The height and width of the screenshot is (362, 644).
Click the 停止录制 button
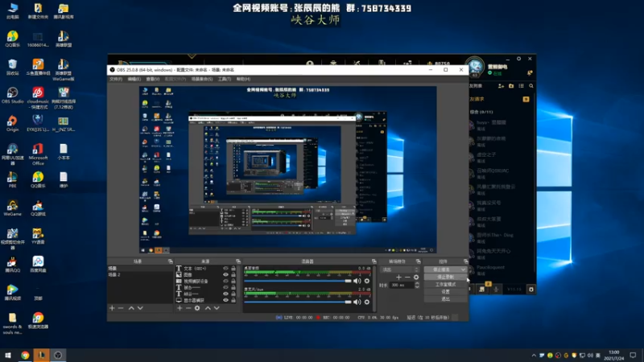(x=446, y=277)
